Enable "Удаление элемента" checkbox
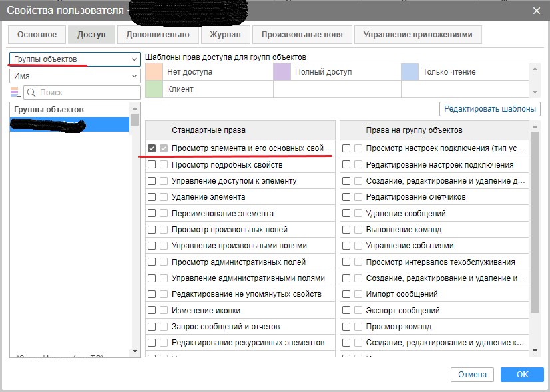Viewport: 550px width, 392px height. [x=152, y=197]
